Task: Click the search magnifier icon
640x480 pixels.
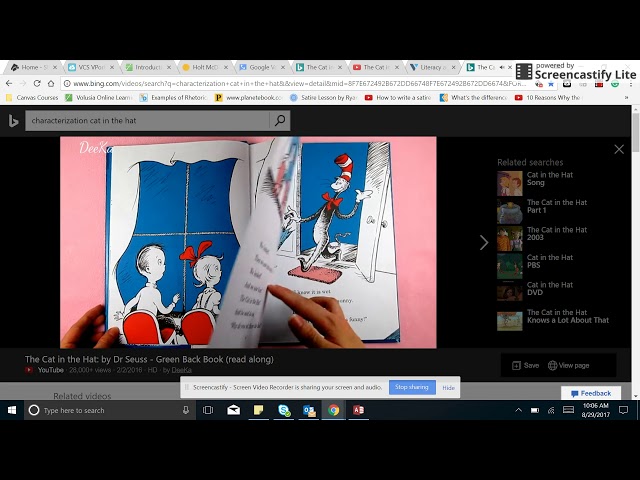Action: point(280,120)
